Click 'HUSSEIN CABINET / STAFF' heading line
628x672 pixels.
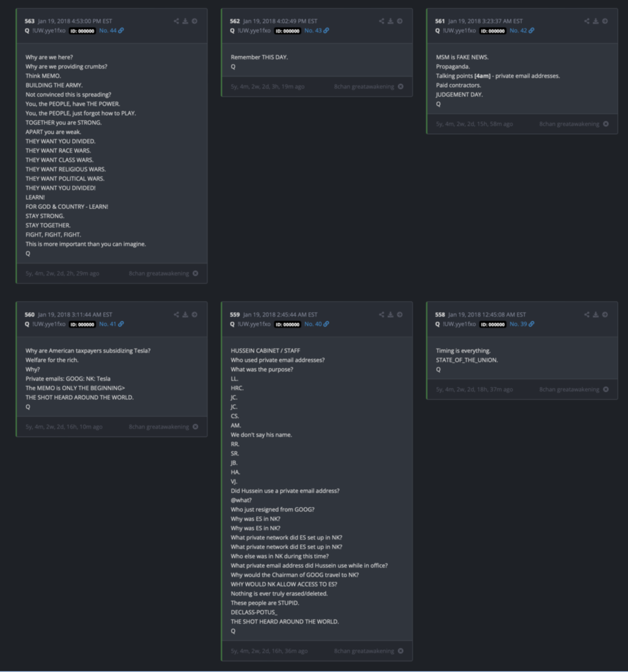[x=265, y=351]
